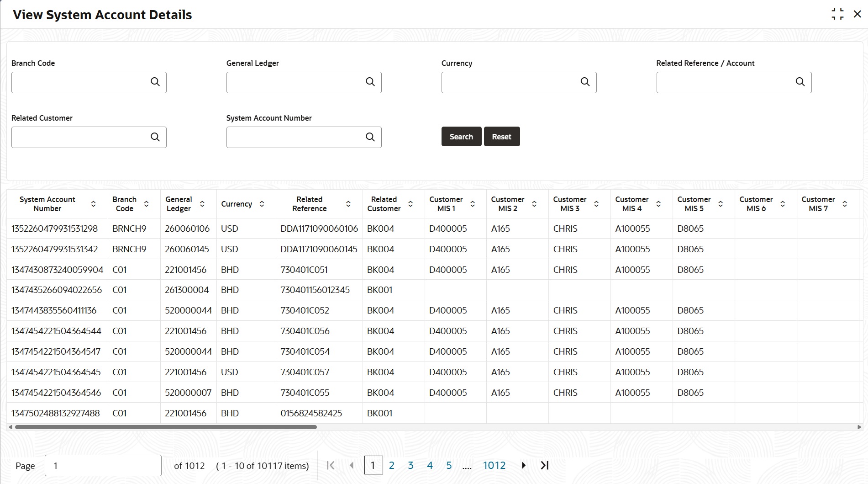Image resolution: width=868 pixels, height=484 pixels.
Task: Select account number 1352260479931531298
Action: [x=55, y=229]
